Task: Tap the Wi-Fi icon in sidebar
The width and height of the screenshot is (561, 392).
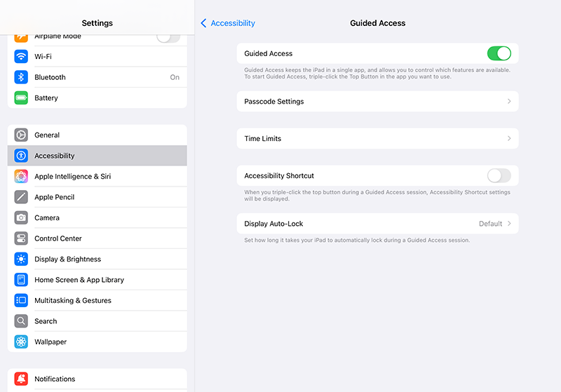Action: tap(21, 57)
